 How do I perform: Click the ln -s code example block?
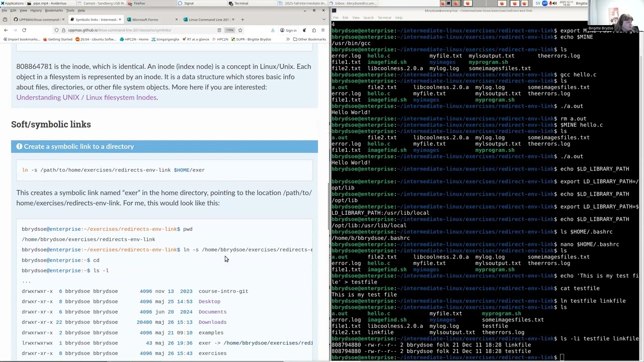[x=165, y=170]
